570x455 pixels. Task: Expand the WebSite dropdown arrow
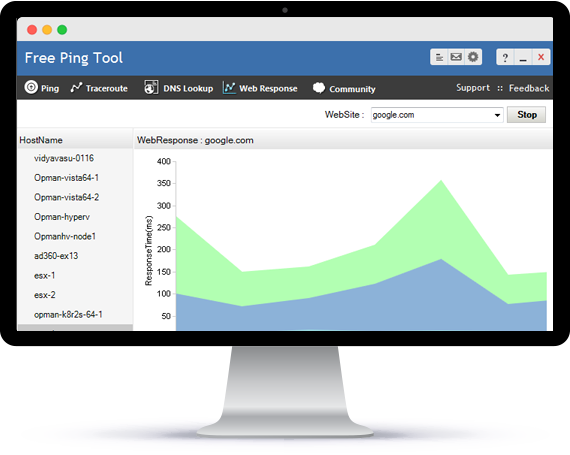(x=497, y=115)
